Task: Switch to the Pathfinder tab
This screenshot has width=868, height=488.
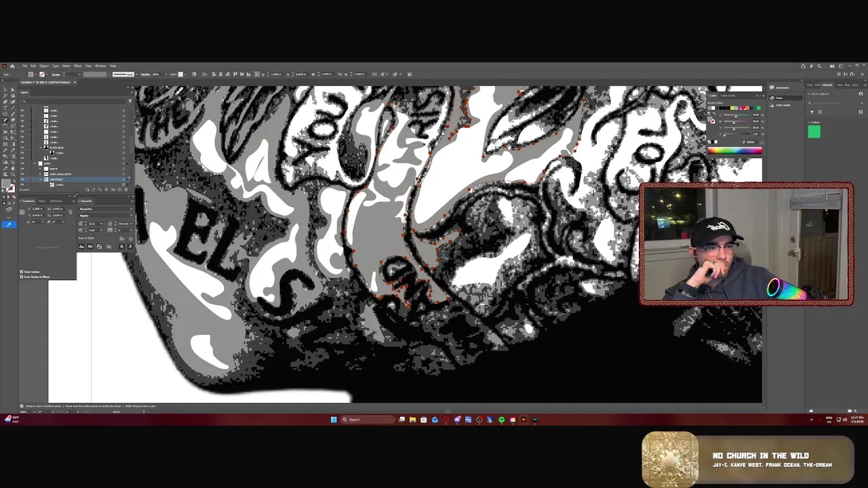Action: click(x=56, y=201)
